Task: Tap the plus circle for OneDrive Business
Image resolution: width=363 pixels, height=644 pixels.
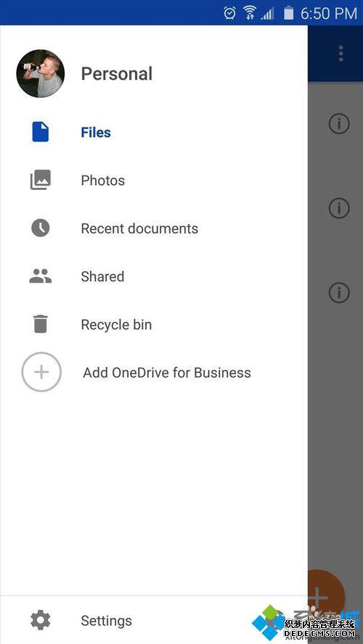Action: [41, 372]
